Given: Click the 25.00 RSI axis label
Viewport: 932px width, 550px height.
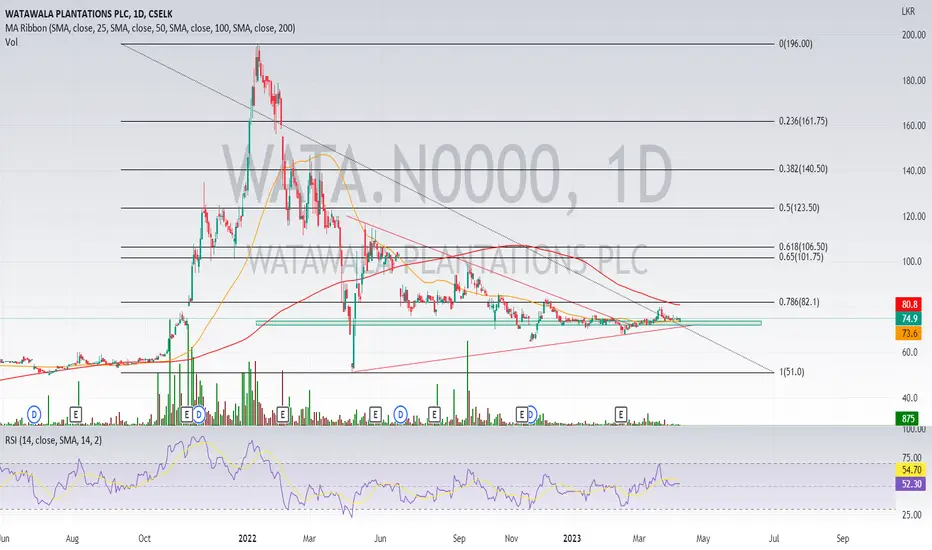Looking at the screenshot, I should [912, 514].
